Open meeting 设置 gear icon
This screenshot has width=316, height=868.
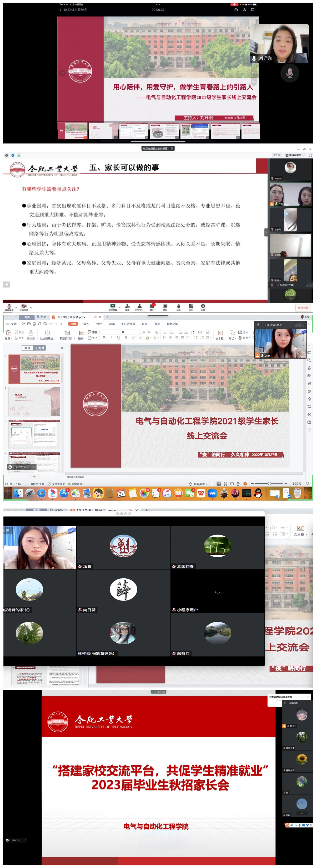pos(203,307)
